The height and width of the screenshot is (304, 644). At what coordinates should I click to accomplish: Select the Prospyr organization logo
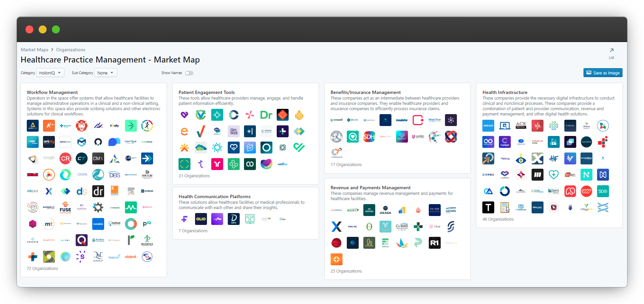point(33,240)
